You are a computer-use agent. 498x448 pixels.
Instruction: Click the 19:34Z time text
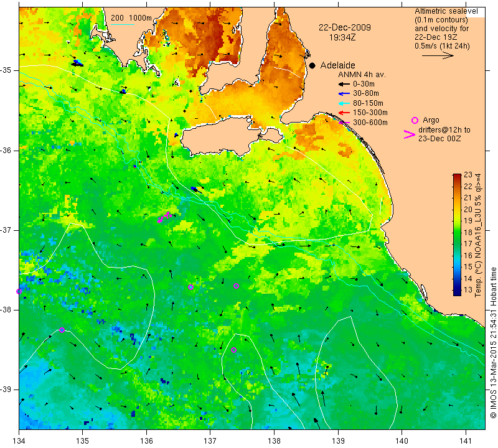click(342, 37)
